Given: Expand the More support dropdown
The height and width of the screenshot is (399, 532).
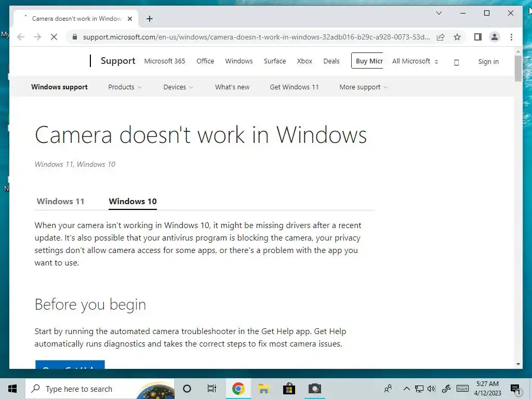Looking at the screenshot, I should (x=363, y=87).
